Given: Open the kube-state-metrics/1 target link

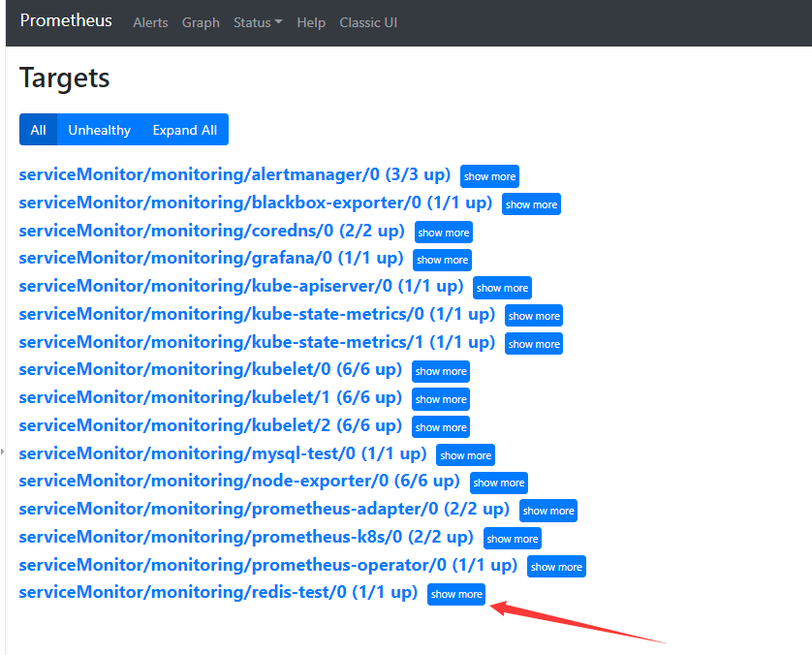Looking at the screenshot, I should coord(257,342).
